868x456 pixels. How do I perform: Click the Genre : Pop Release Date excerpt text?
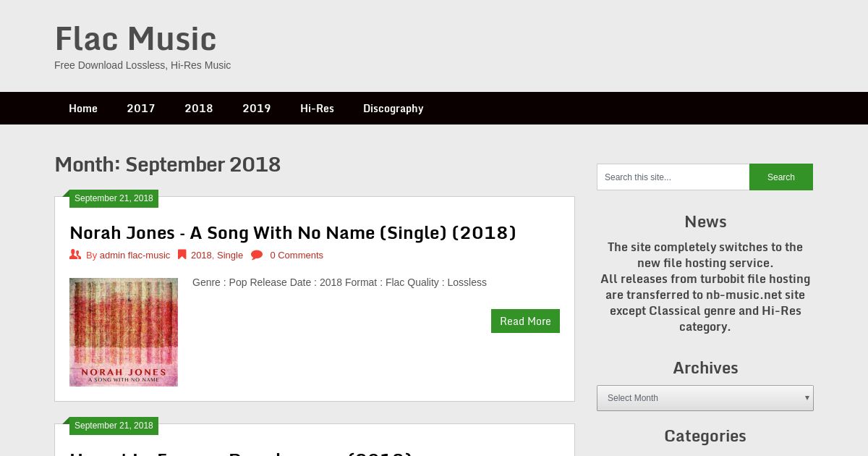339,282
